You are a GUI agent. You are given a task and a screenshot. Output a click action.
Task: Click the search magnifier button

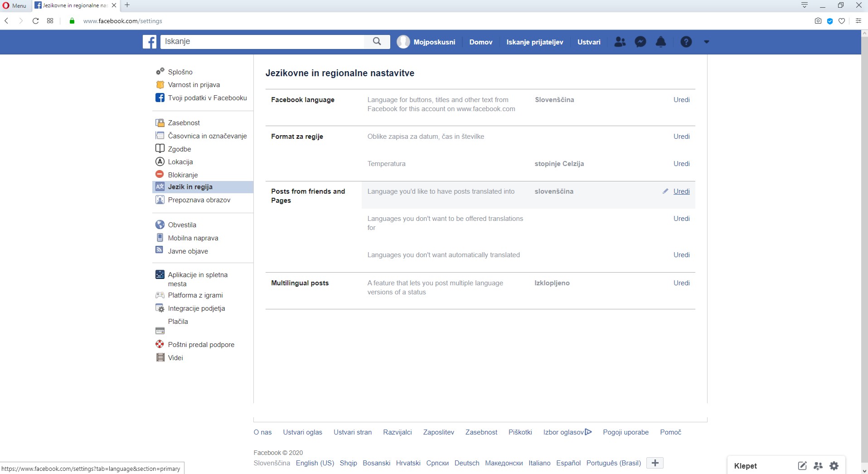pos(377,42)
